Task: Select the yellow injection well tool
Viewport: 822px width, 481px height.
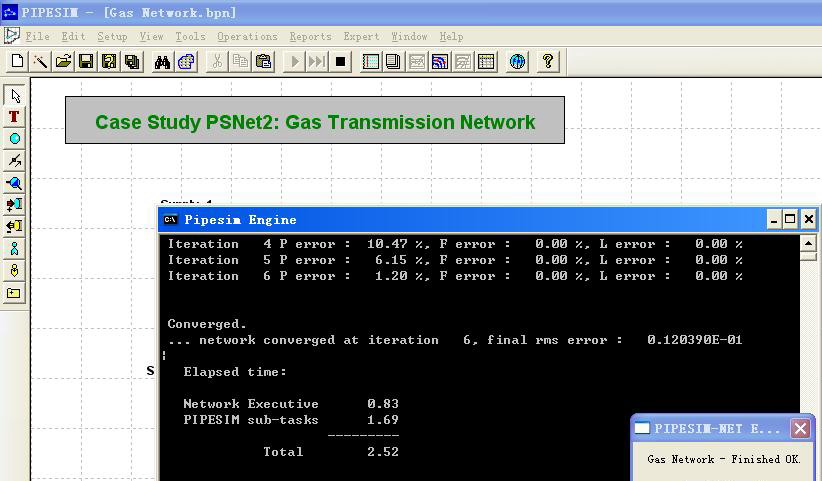Action: click(14, 270)
